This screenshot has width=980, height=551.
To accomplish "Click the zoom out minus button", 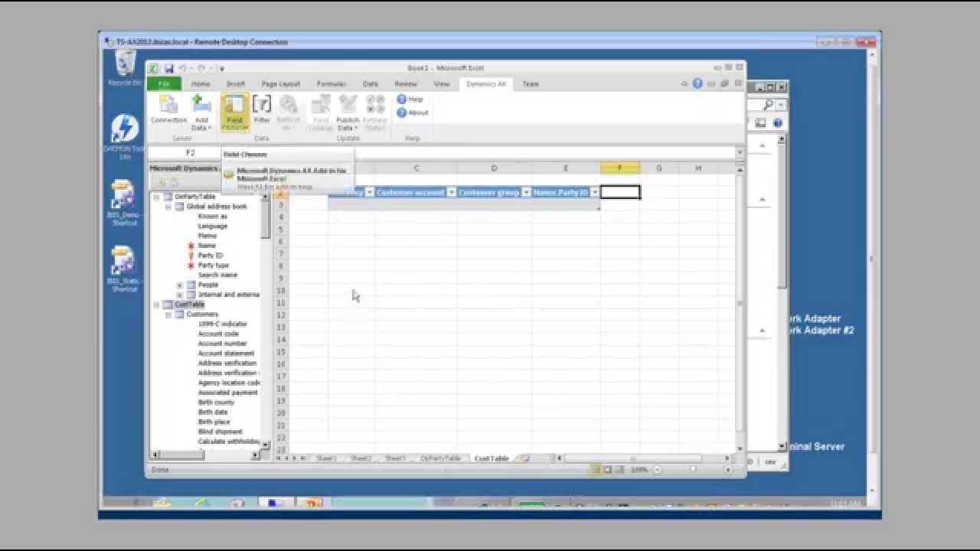I will click(x=657, y=470).
